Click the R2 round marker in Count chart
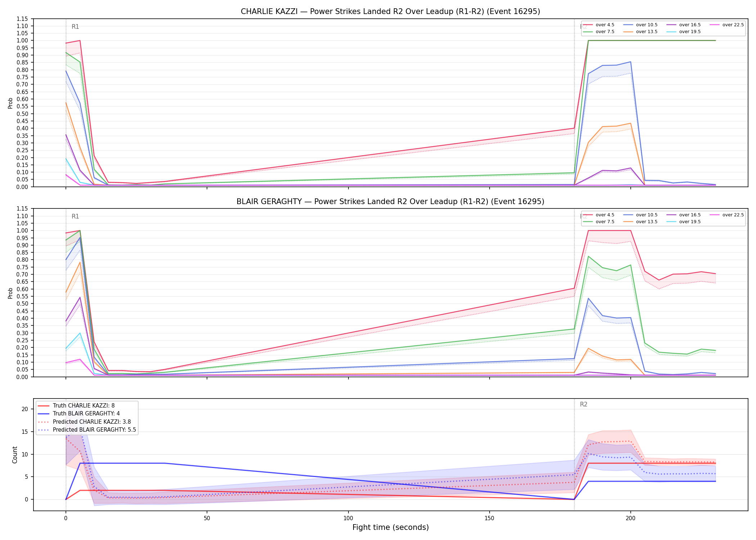756x540 pixels. 584,405
